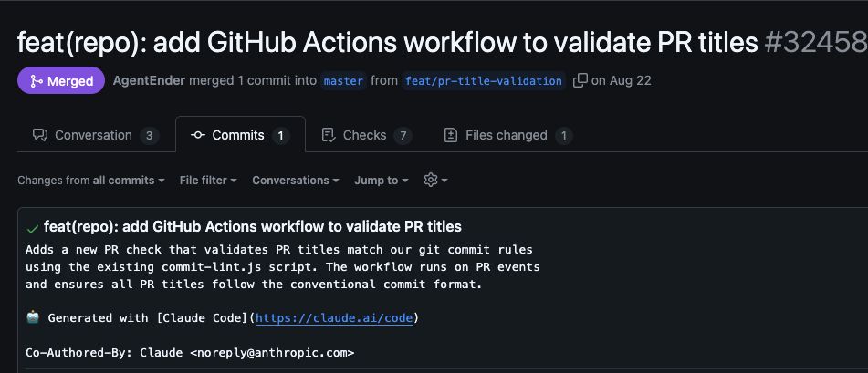868x373 pixels.
Task: Expand the Conversations dropdown
Action: [295, 180]
